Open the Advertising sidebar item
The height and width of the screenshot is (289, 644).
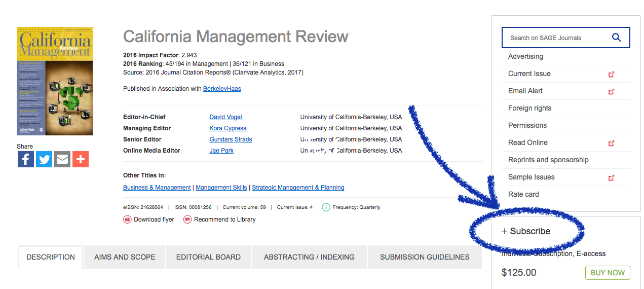pos(525,57)
